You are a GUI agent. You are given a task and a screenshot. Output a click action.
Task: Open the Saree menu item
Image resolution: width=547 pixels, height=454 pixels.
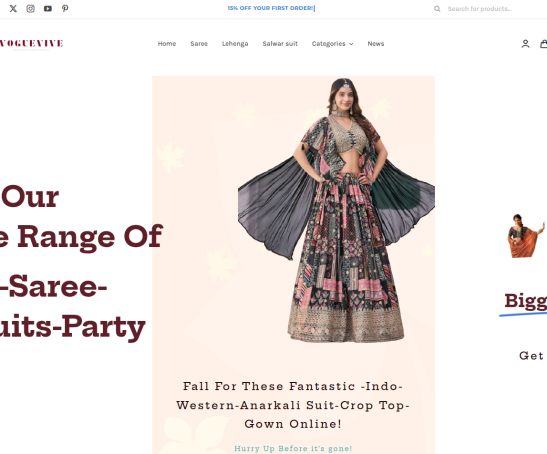pos(199,44)
